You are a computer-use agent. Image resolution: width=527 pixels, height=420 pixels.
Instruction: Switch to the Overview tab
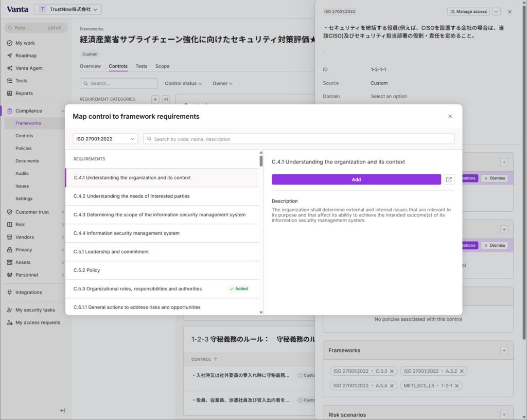[90, 66]
